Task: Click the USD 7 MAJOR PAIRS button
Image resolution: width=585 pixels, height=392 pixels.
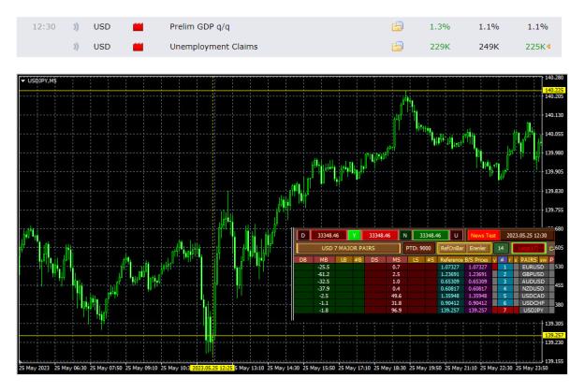Action: coord(348,248)
